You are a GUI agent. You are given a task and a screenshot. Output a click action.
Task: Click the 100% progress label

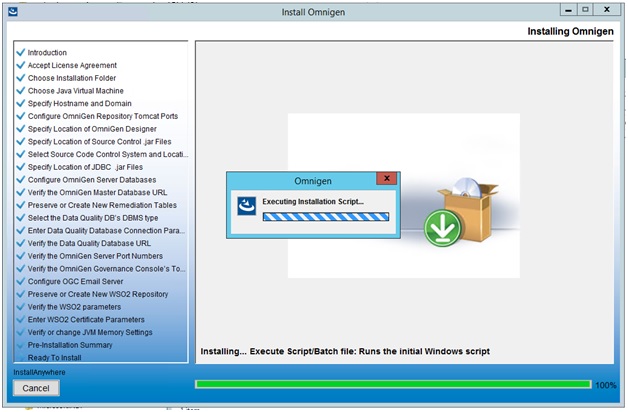click(606, 385)
